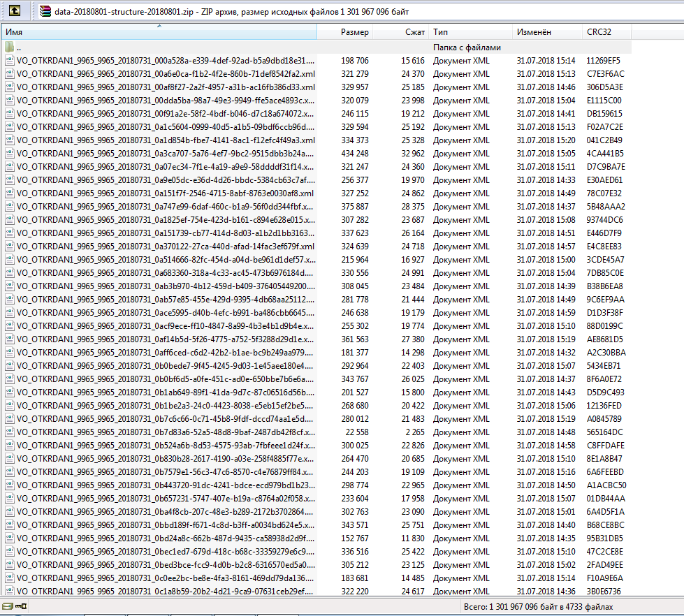Click the XML file icon for 0b7d83a6-52a5
Viewport: 684px width, 616px height.
[x=9, y=432]
